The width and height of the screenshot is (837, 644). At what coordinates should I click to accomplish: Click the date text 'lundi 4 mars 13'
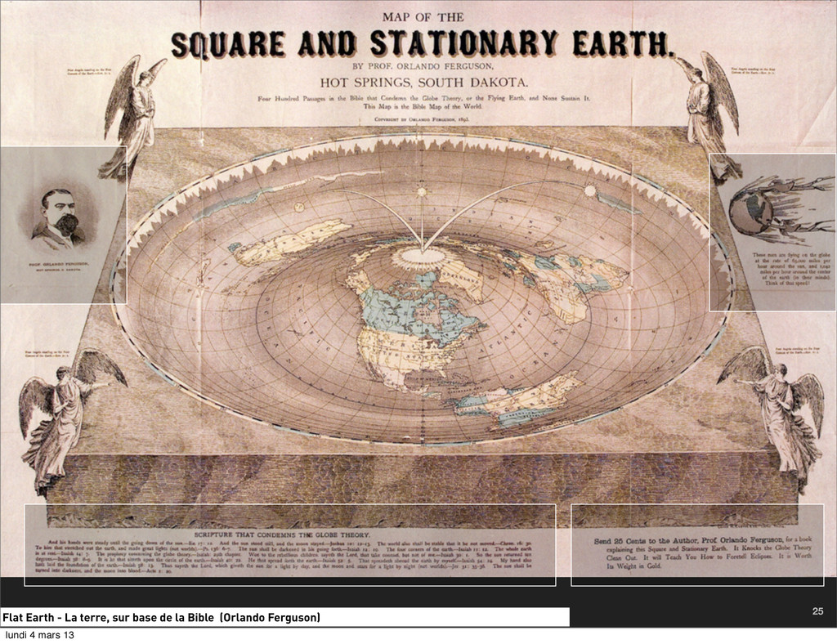[39, 635]
